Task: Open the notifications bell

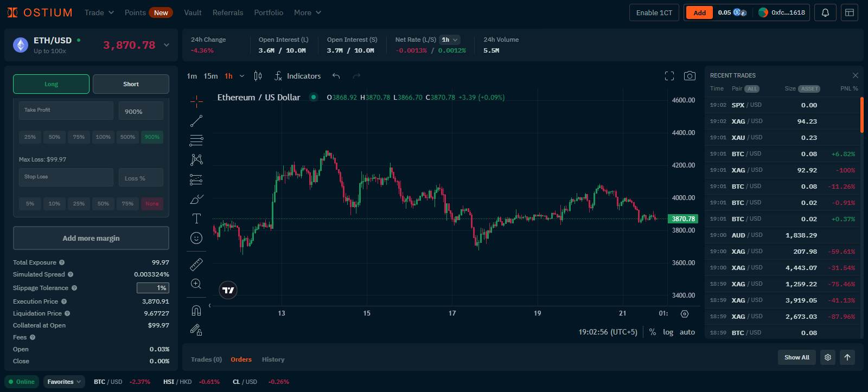Action: coord(825,12)
